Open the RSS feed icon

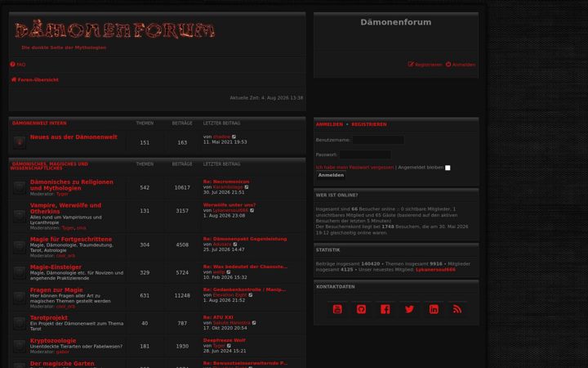click(x=457, y=309)
